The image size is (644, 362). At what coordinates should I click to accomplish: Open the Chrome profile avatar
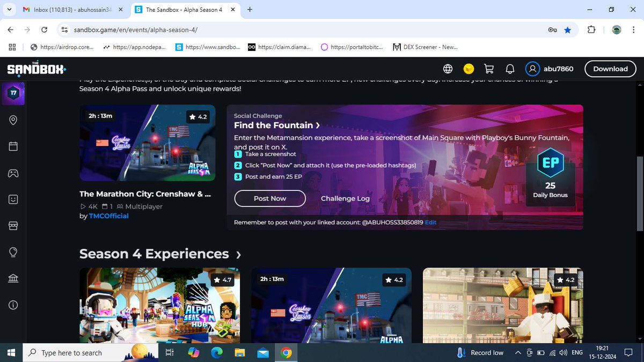[617, 29]
